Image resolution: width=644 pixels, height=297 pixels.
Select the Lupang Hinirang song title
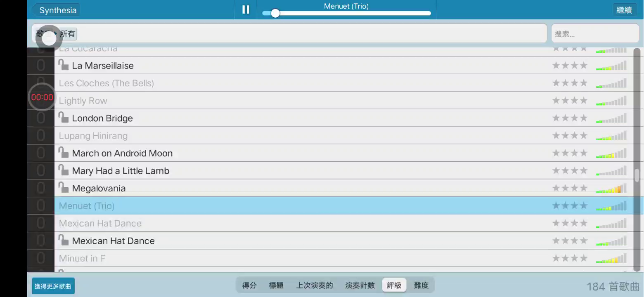93,136
